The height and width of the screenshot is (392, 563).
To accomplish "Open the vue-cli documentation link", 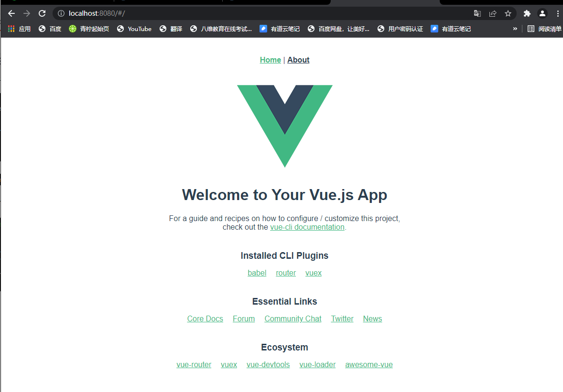I will click(307, 227).
